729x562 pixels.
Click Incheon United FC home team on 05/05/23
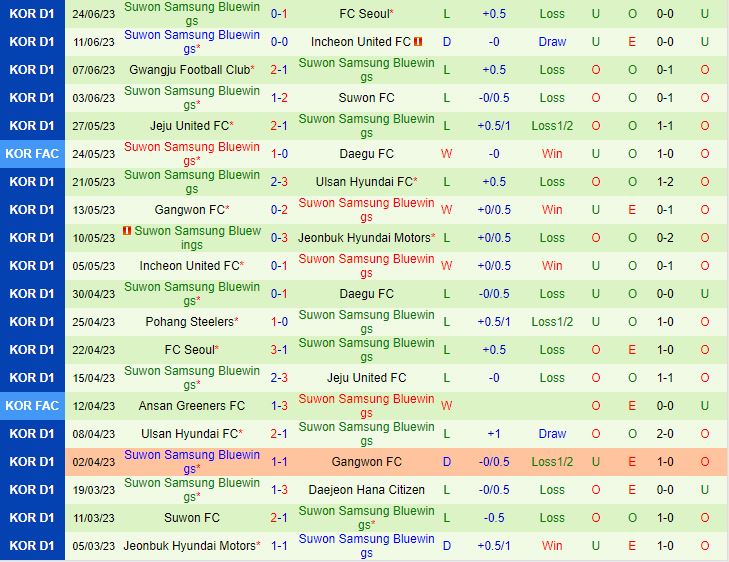(x=189, y=265)
